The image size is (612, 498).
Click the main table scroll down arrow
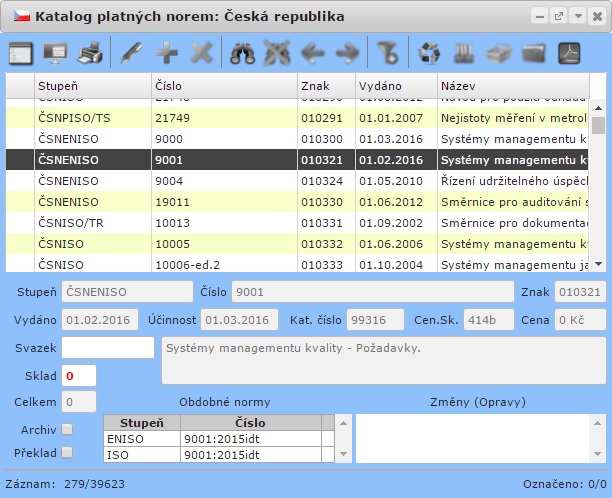point(598,264)
